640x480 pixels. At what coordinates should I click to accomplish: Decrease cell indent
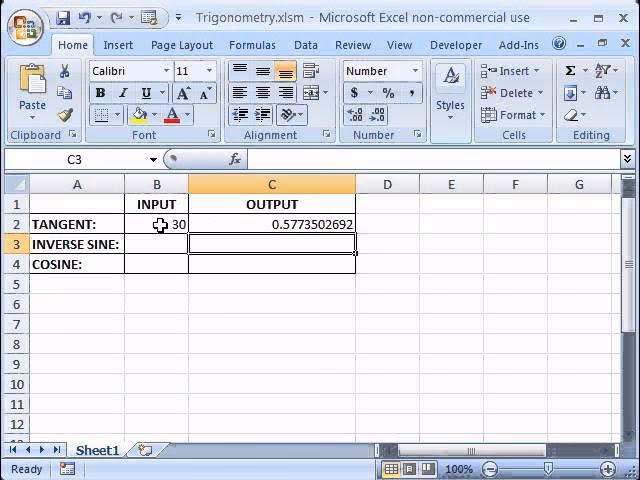(240, 115)
